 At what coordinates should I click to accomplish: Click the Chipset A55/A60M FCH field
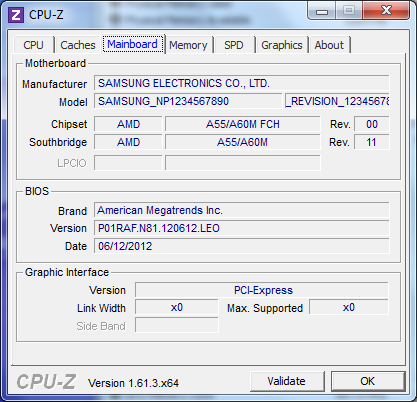[x=243, y=124]
